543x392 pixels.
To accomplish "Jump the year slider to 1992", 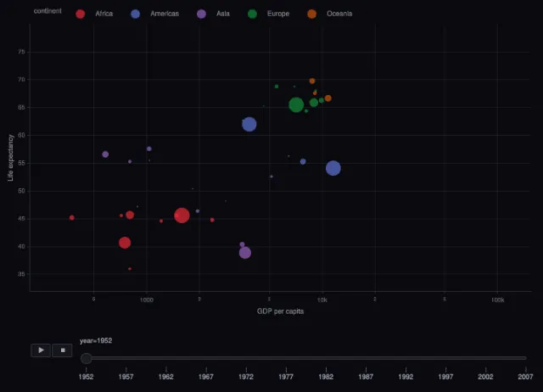I will point(406,377).
